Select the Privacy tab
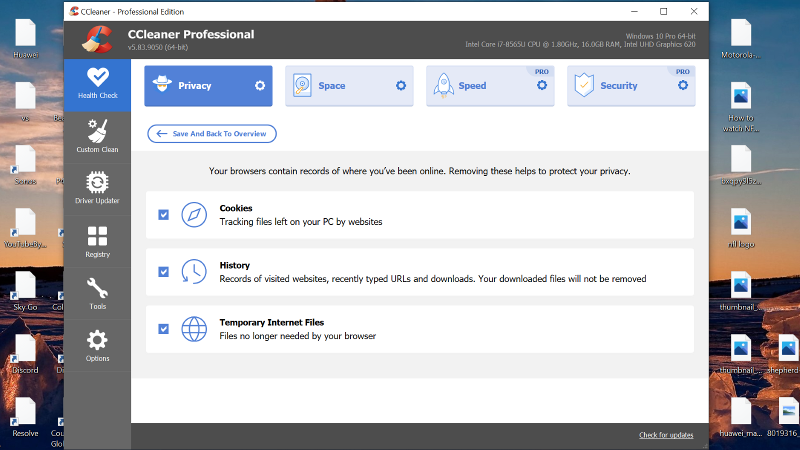This screenshot has height=450, width=800. click(x=208, y=86)
